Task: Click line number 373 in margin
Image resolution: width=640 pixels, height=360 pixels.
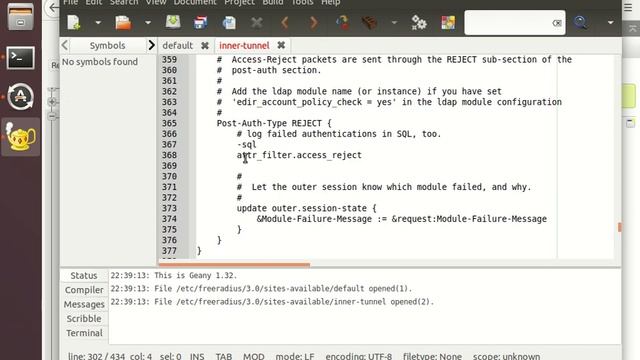Action: (169, 208)
